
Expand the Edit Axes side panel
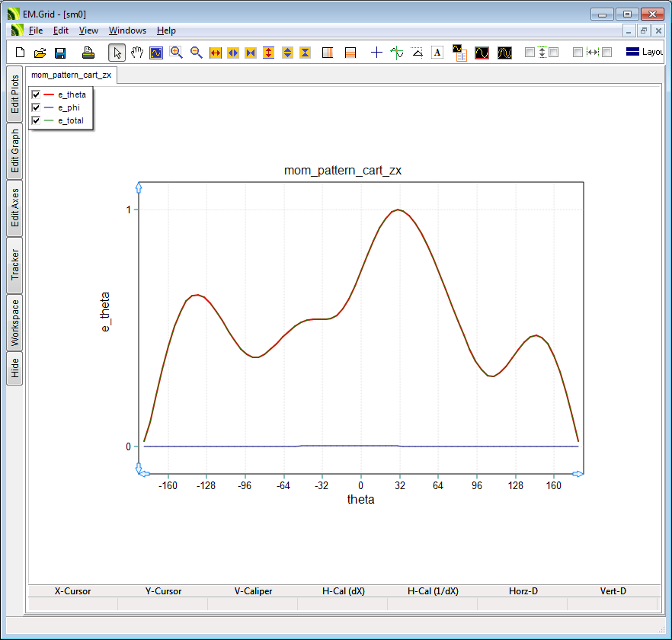14,208
